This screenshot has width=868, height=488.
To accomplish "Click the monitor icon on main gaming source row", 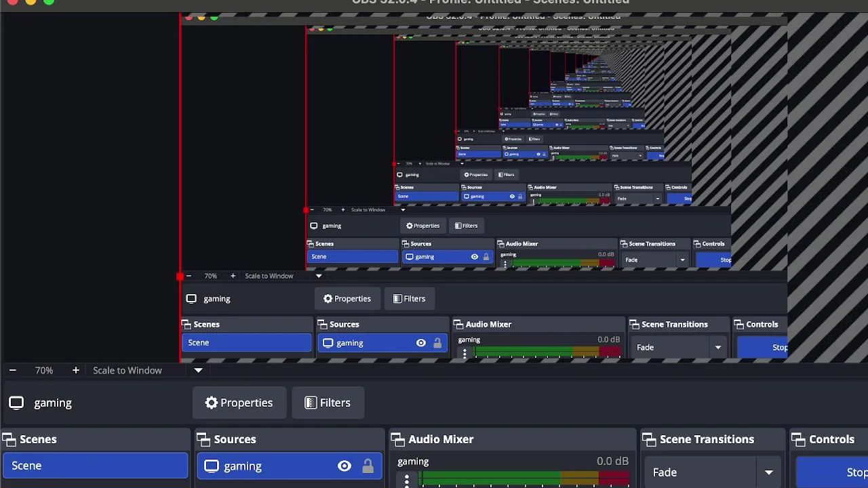I will pos(212,466).
